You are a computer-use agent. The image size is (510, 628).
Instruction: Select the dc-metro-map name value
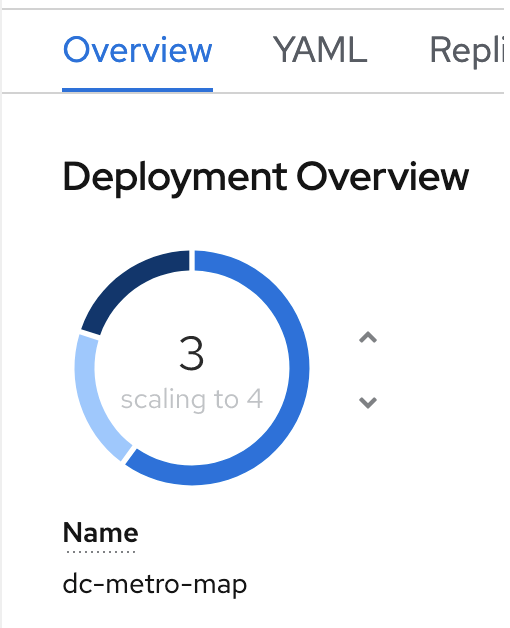155,585
